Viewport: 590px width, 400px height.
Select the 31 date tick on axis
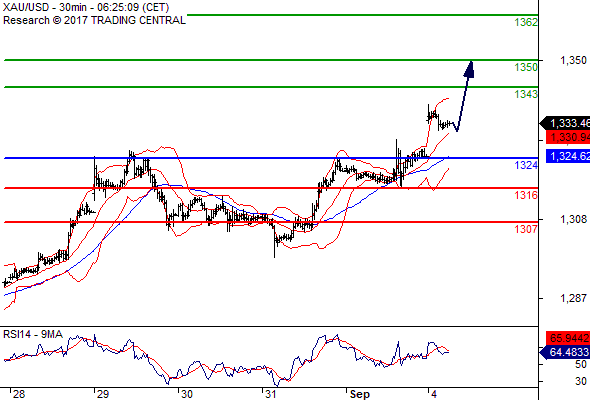pyautogui.click(x=271, y=394)
